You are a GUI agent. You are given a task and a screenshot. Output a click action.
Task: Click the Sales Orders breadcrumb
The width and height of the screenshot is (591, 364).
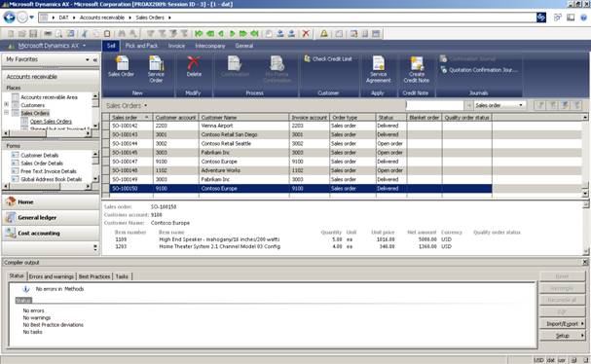pyautogui.click(x=150, y=18)
